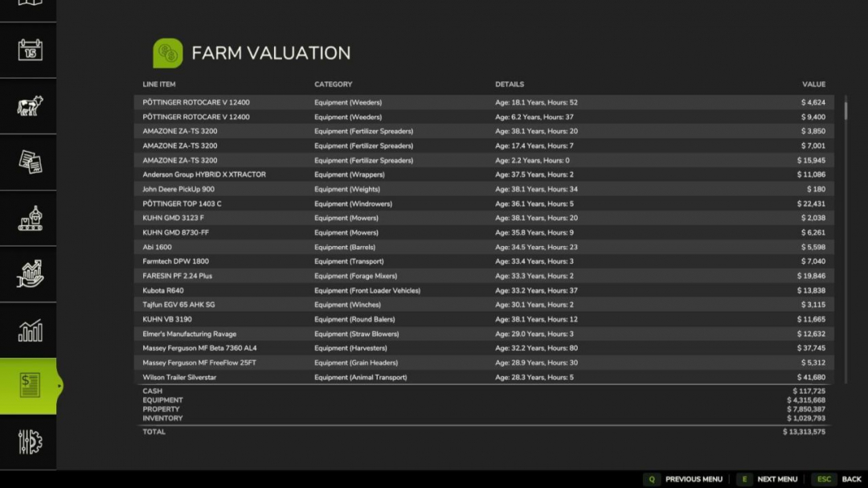Select the statistics bar chart icon

(28, 330)
